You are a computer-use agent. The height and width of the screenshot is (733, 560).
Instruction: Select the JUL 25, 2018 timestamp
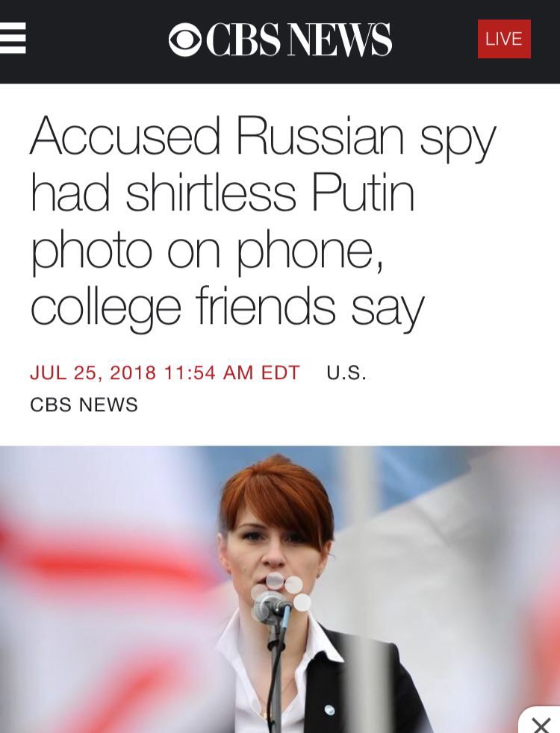click(x=93, y=372)
